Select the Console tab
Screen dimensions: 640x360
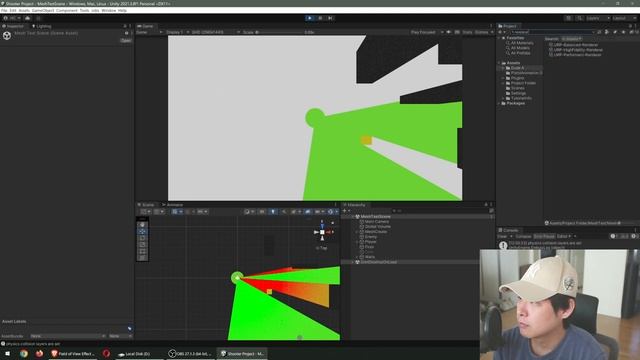[x=509, y=230]
